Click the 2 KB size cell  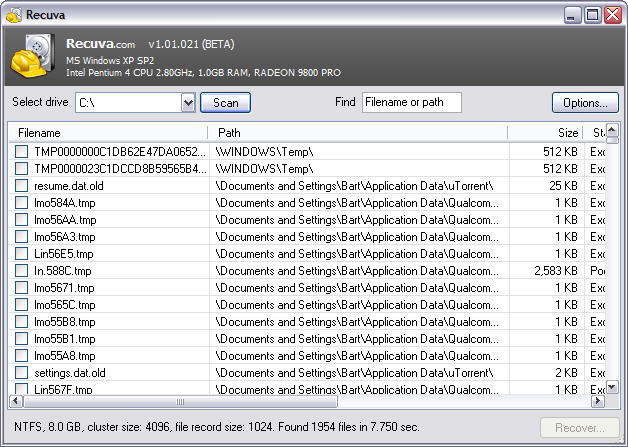566,373
